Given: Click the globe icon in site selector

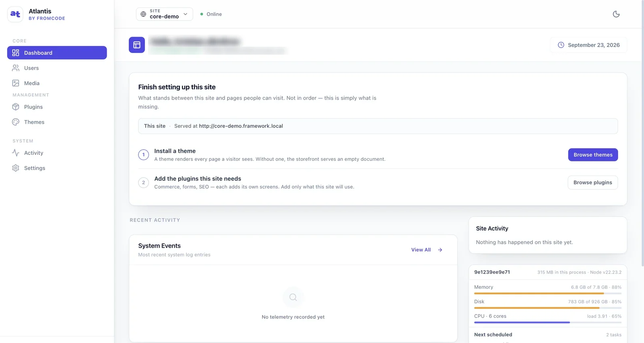Looking at the screenshot, I should (143, 14).
